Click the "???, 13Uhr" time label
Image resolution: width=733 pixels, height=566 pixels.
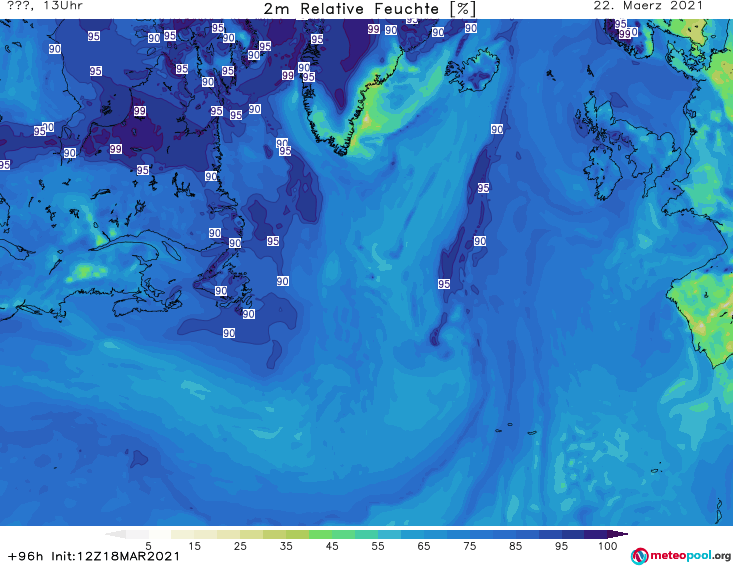click(x=45, y=6)
